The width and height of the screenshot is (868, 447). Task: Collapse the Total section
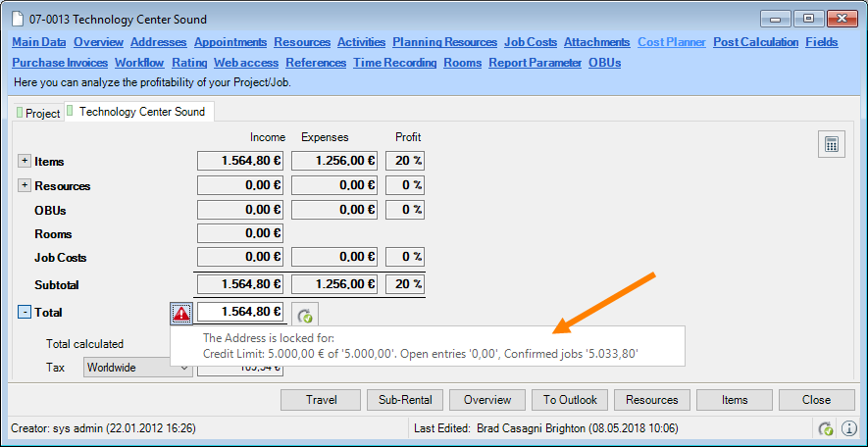25,313
